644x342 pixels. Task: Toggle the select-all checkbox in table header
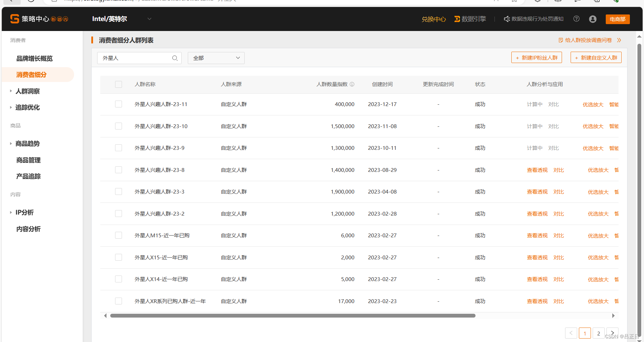pyautogui.click(x=119, y=84)
